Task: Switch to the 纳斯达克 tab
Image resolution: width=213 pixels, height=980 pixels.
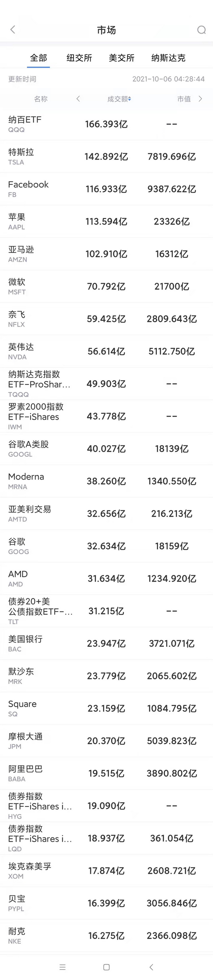Action: click(168, 58)
